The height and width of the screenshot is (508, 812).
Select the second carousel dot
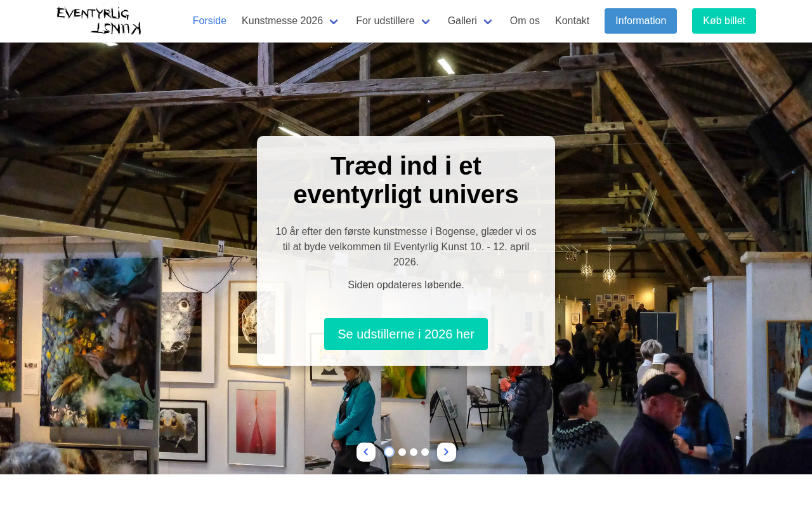[402, 452]
